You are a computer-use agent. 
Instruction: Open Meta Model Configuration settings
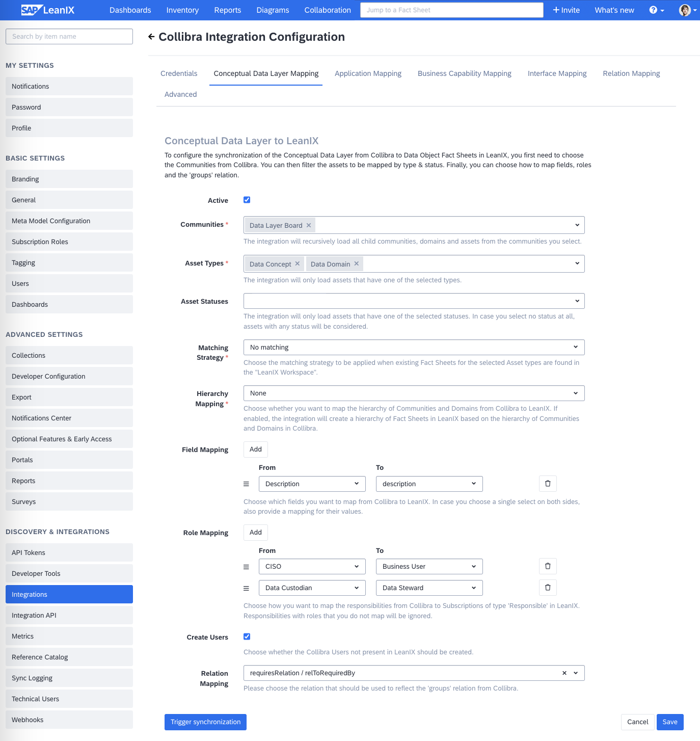69,221
